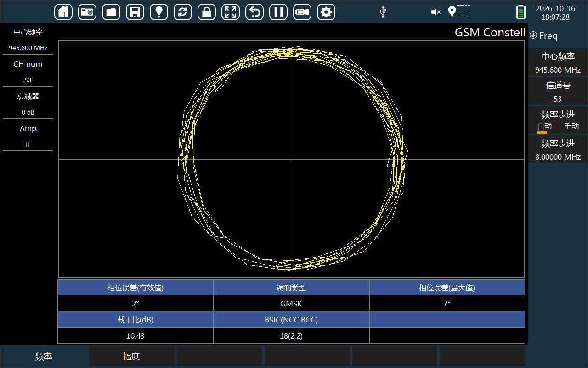
Task: Click the refresh/reset icon
Action: tap(183, 12)
